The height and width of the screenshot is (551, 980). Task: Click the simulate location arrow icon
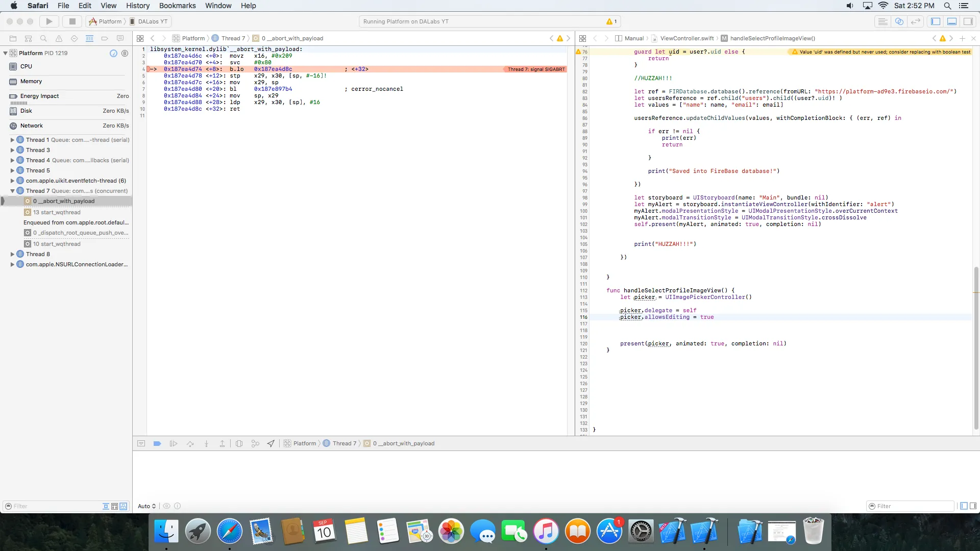point(271,444)
